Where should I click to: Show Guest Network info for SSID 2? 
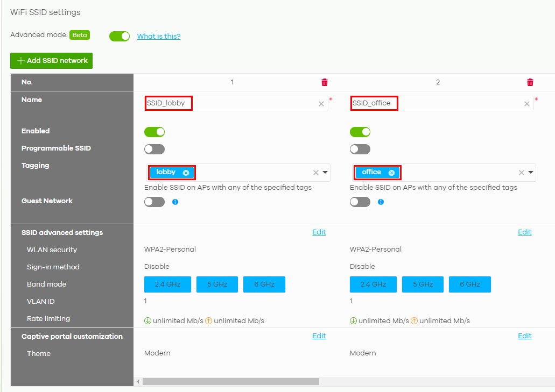pos(381,202)
